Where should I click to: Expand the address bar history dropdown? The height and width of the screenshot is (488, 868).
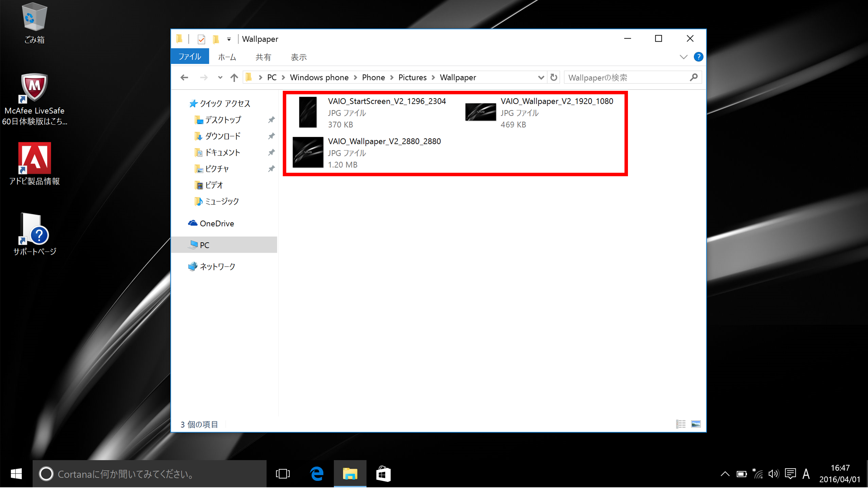tap(541, 78)
